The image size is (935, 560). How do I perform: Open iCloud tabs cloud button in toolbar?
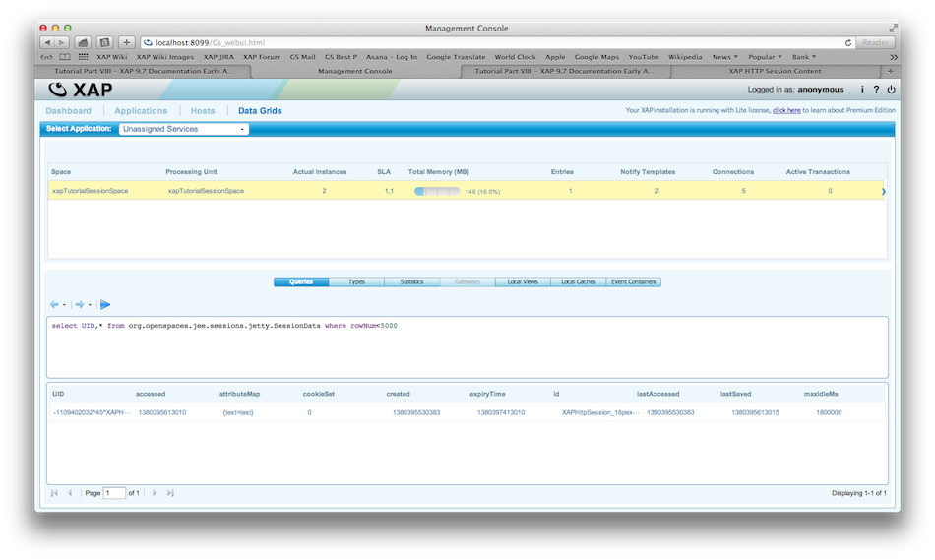pyautogui.click(x=83, y=42)
